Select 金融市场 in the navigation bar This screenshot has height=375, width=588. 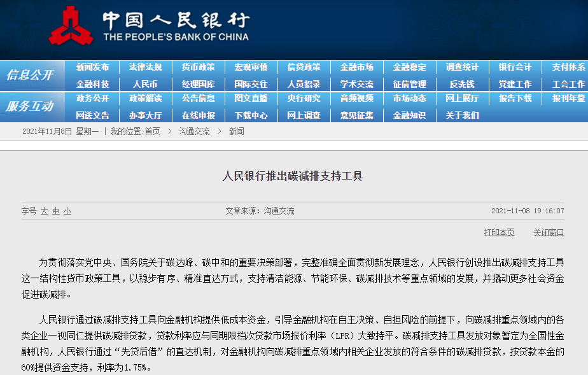tap(356, 67)
